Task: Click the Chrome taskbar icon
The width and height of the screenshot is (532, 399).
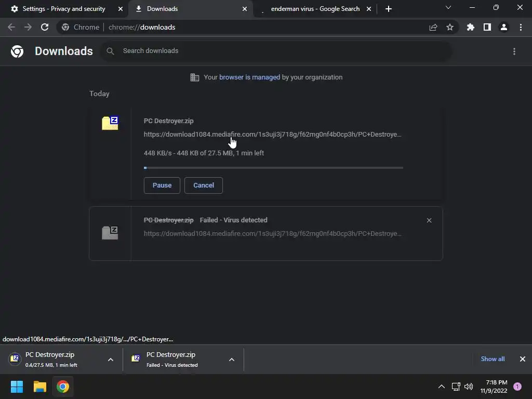Action: coord(63,387)
